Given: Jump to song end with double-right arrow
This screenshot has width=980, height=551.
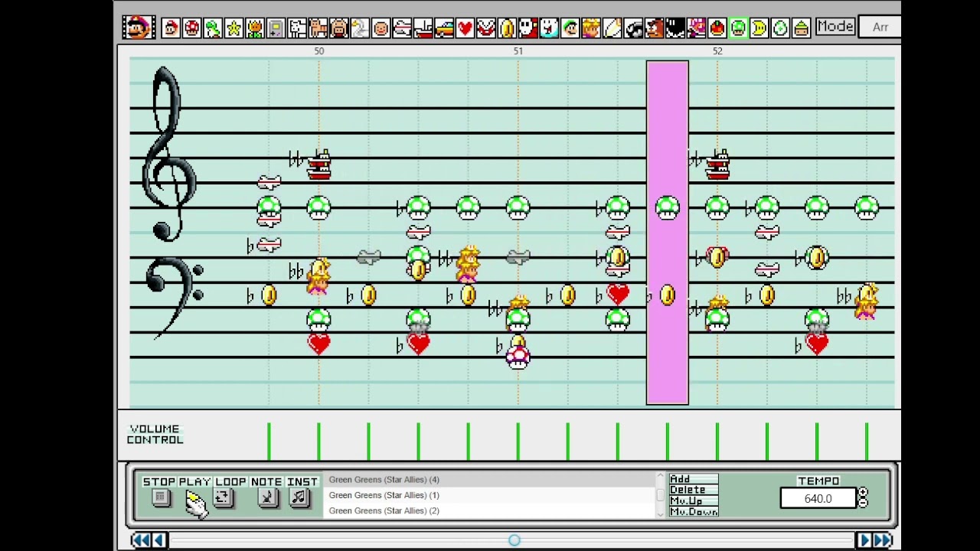Looking at the screenshot, I should [883, 541].
